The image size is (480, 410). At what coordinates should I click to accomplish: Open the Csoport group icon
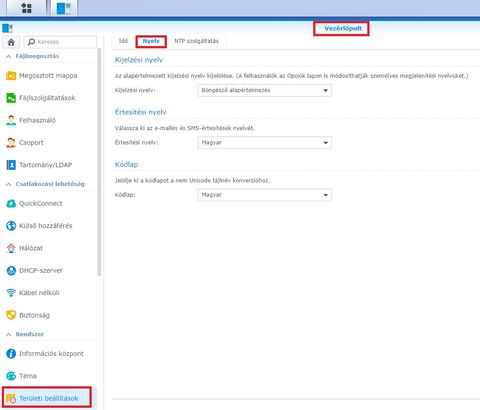11,143
